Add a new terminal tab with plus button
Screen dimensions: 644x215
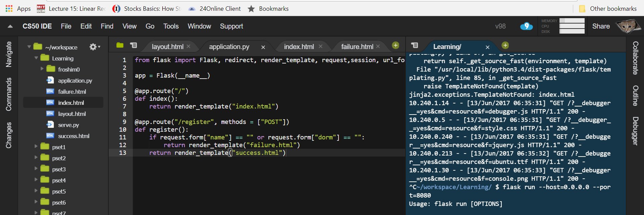pos(505,45)
